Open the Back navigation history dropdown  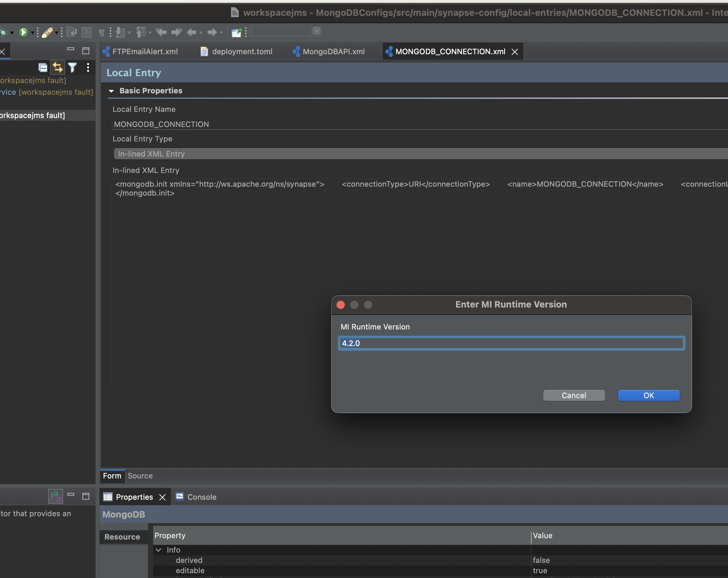[201, 33]
